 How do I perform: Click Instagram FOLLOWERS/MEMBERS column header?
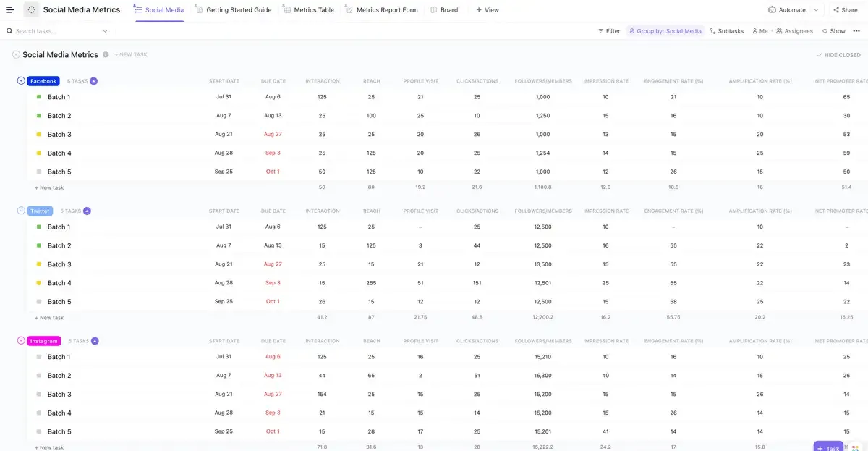(542, 341)
